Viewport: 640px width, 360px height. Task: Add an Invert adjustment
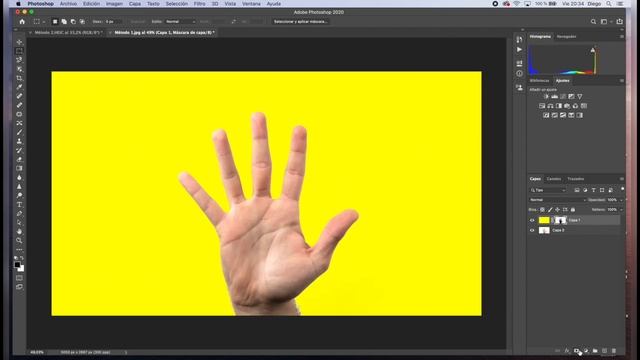tap(546, 116)
